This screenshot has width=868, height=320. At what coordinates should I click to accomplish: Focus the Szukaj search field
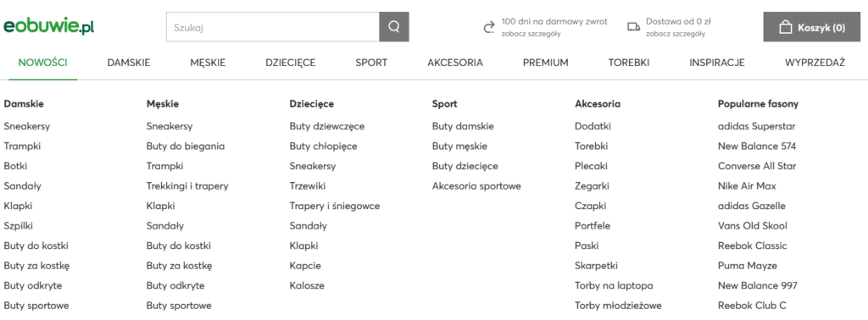click(x=273, y=26)
